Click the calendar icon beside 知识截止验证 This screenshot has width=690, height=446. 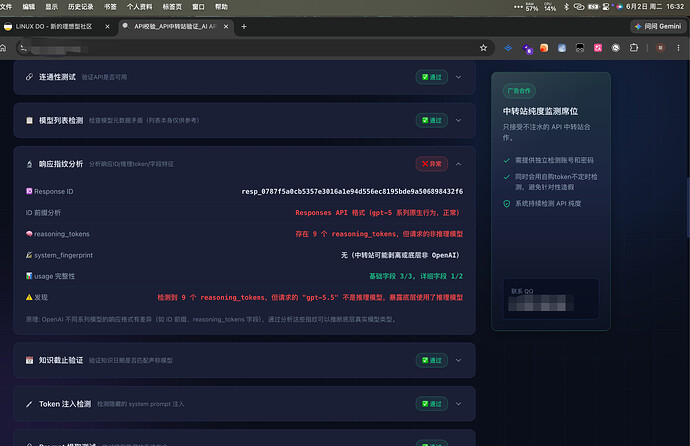point(29,360)
